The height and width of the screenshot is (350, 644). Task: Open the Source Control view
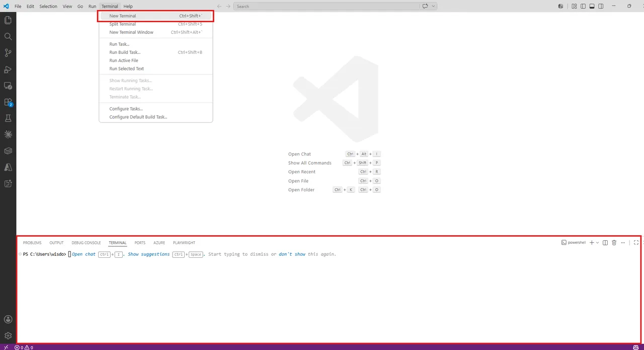tap(8, 53)
